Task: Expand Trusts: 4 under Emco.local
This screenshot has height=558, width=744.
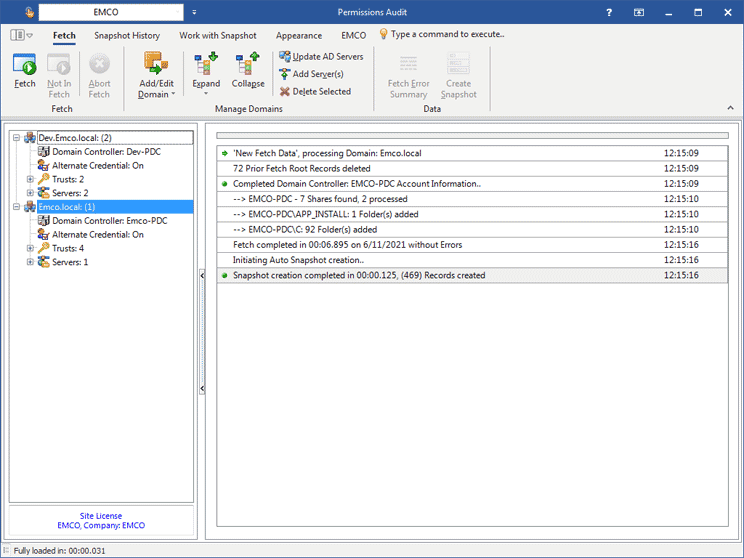Action: [30, 248]
